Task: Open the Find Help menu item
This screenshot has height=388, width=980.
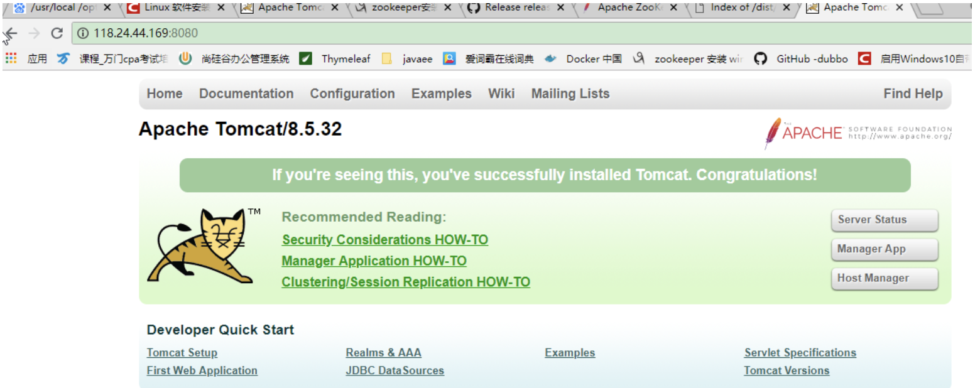Action: (913, 94)
